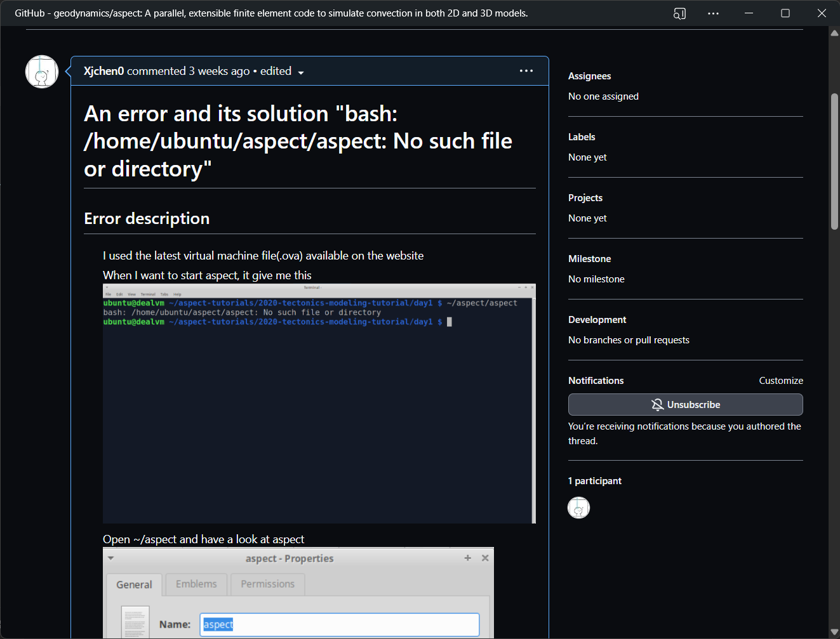Select the General tab
The image size is (840, 639).
pos(134,584)
